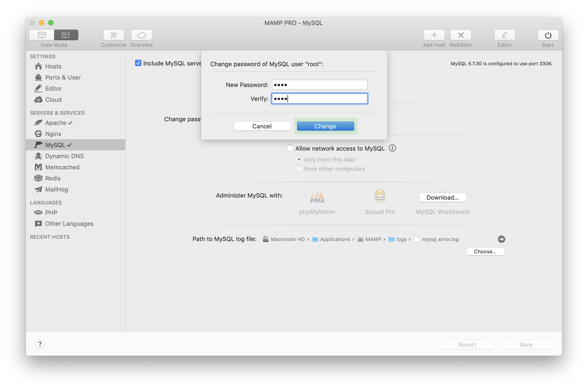Uncheck the Include MySQL server checkbox
The width and height of the screenshot is (588, 390).
138,63
